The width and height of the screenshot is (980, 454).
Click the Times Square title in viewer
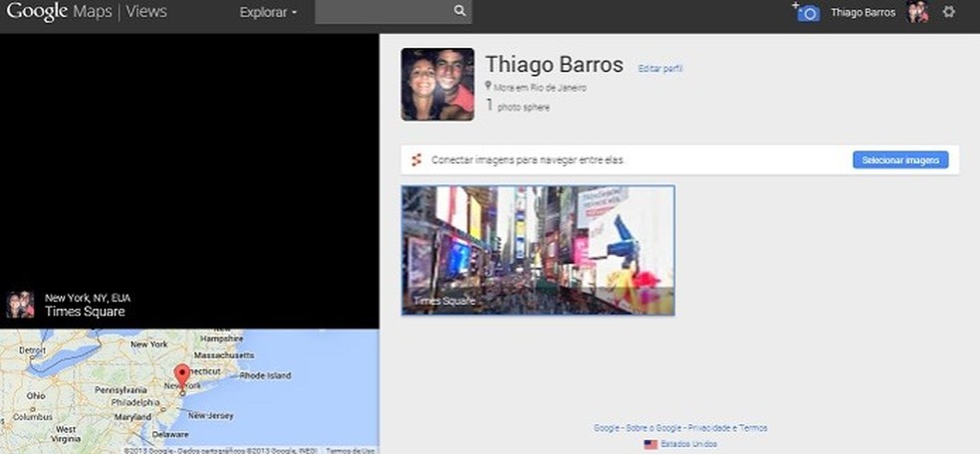(85, 312)
